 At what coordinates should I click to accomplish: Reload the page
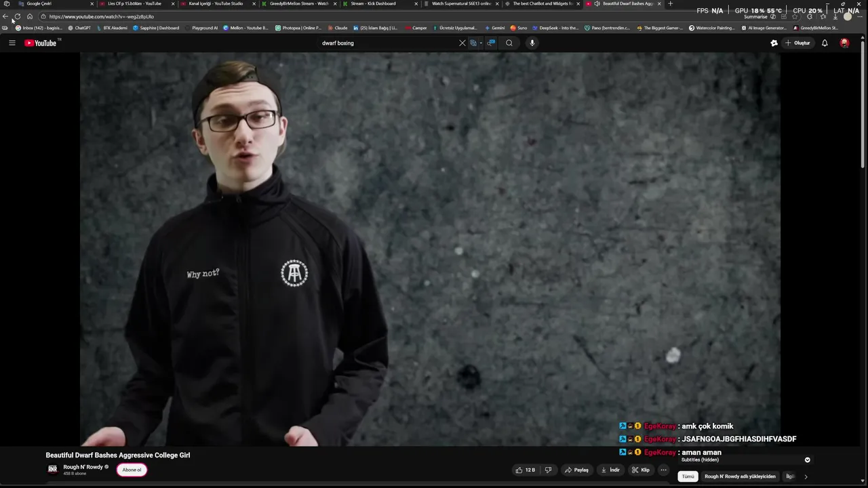pyautogui.click(x=18, y=16)
